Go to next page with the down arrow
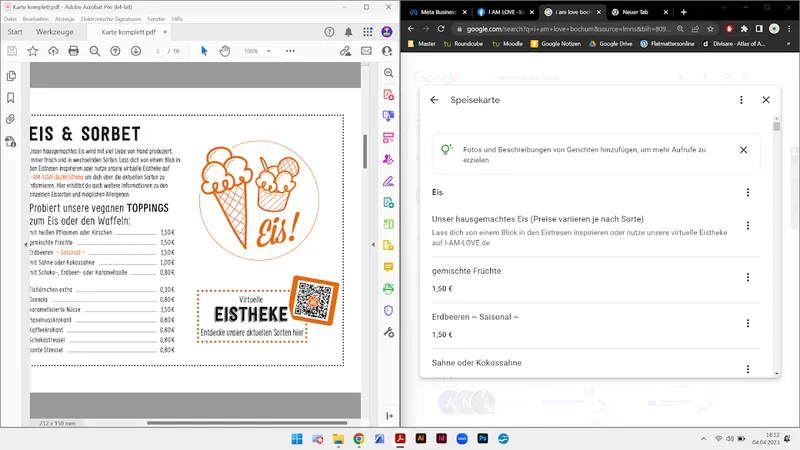 pos(136,51)
